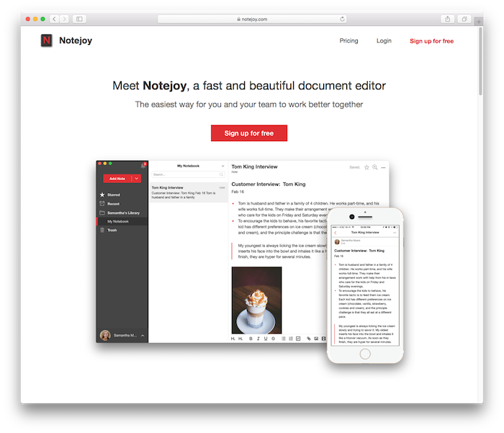Click the Notejoy logo icon
This screenshot has width=504, height=433.
click(x=47, y=41)
